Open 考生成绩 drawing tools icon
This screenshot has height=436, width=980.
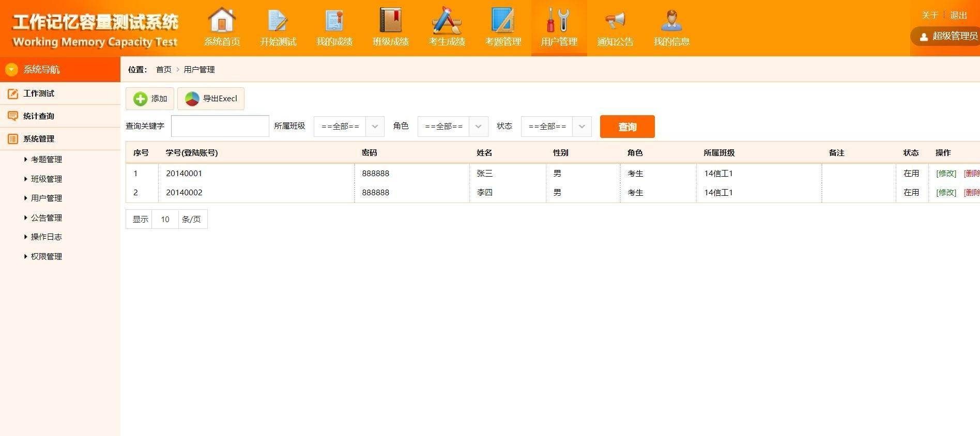point(447,20)
